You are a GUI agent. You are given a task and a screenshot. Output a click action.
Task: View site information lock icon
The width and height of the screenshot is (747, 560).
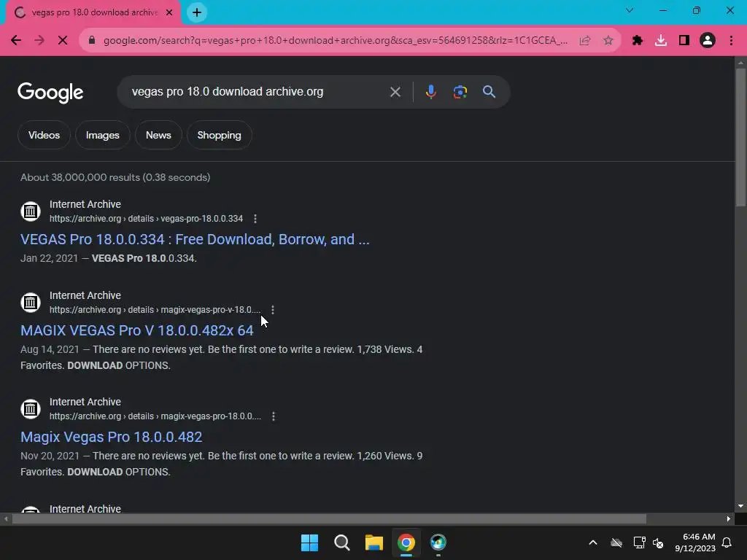coord(92,41)
